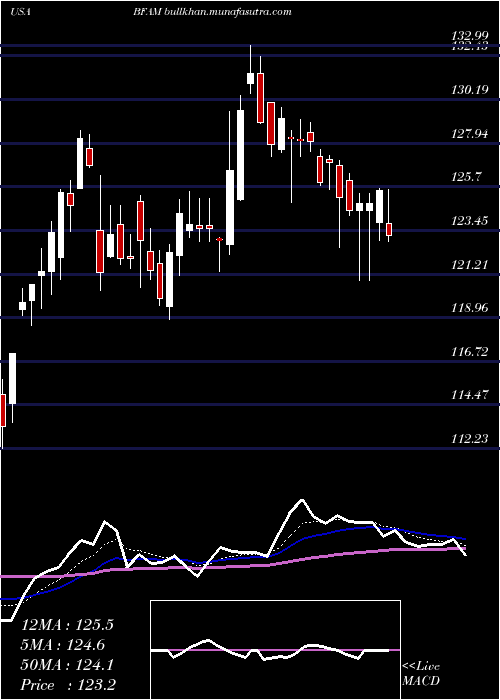
Task: Click the 123.45 price level label
Action: point(470,221)
